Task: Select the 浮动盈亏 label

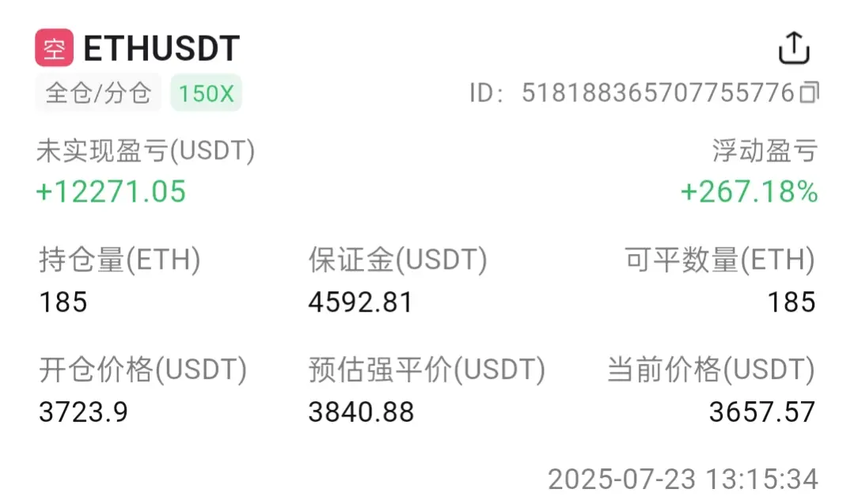Action: point(765,151)
